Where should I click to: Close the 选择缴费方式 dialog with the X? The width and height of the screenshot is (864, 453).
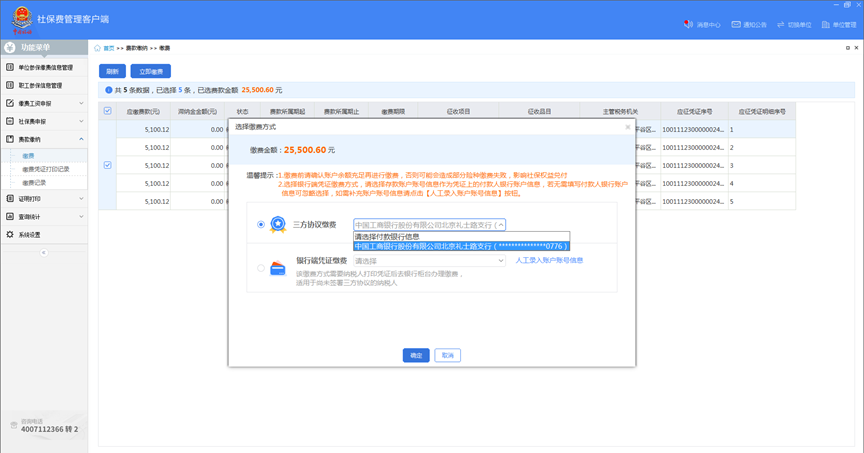pyautogui.click(x=628, y=127)
